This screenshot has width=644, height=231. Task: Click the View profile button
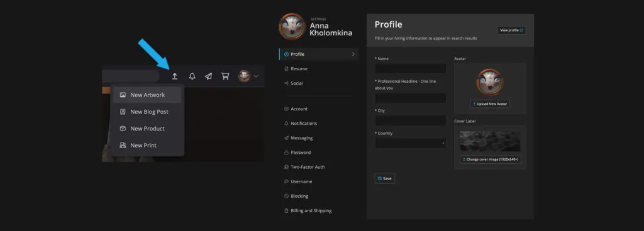point(511,30)
